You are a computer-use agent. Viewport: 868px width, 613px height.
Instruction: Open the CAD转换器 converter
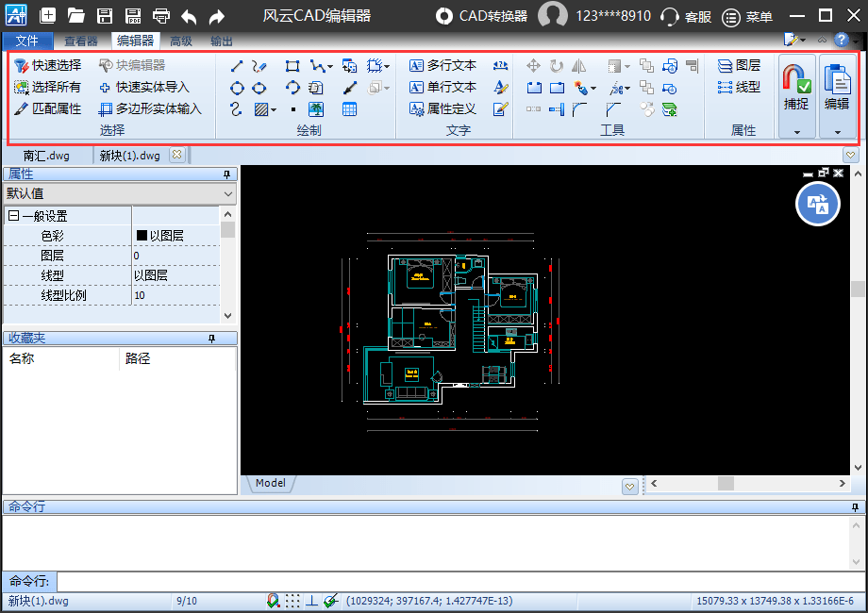click(x=482, y=16)
